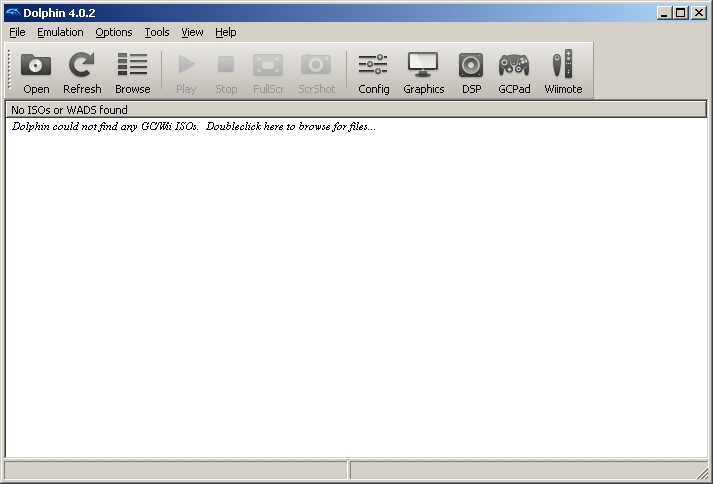
Task: Open the View menu
Action: [192, 32]
